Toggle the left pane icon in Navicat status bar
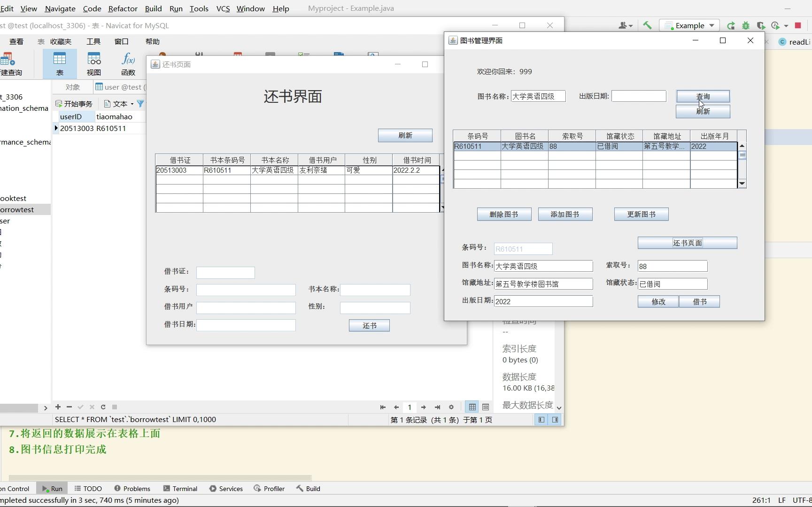The width and height of the screenshot is (812, 507). [x=541, y=420]
